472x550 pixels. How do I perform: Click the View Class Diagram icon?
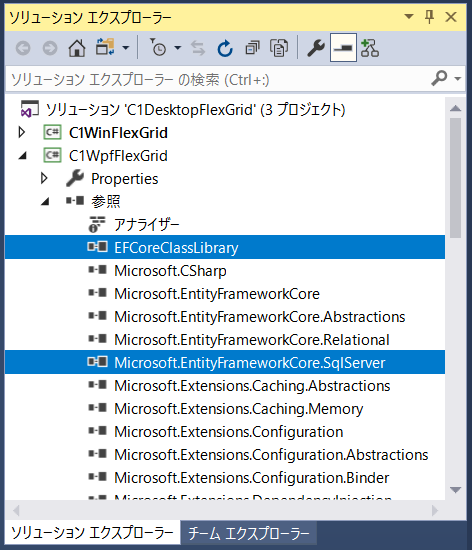click(x=370, y=48)
